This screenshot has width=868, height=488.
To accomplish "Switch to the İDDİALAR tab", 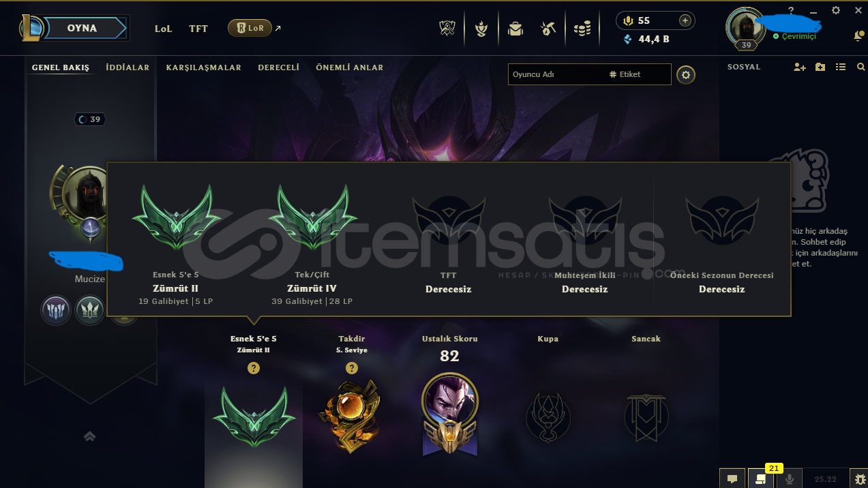I will tap(128, 67).
